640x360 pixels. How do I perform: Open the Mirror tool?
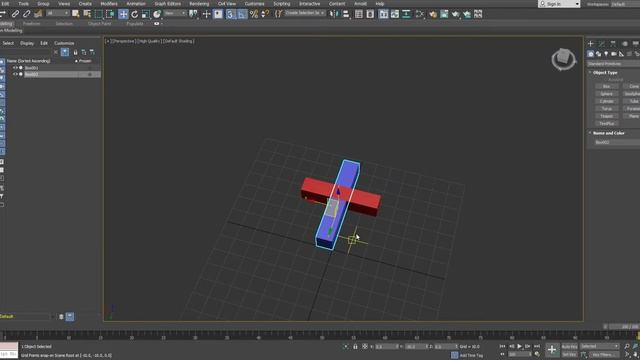click(x=334, y=14)
